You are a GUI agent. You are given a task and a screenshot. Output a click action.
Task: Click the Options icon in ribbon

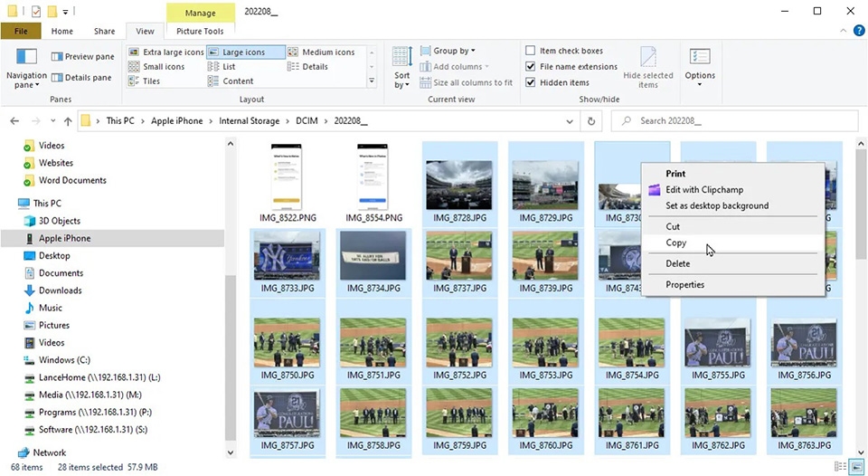point(699,61)
